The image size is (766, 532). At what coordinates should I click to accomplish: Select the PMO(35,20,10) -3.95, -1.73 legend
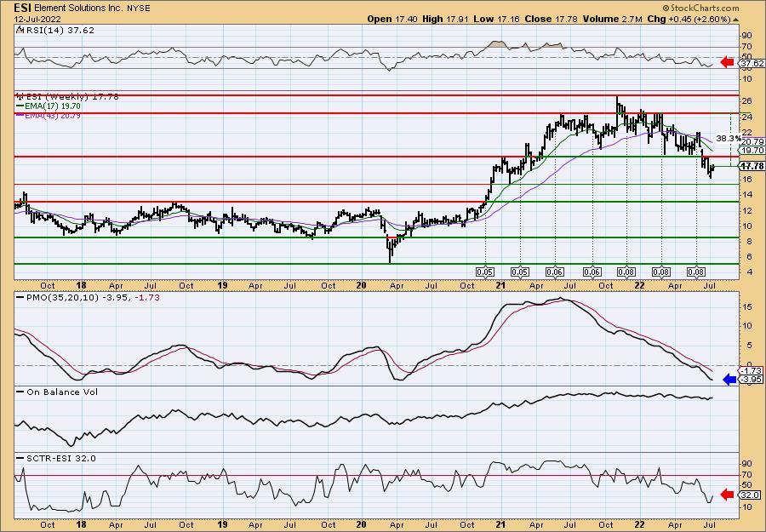click(88, 298)
